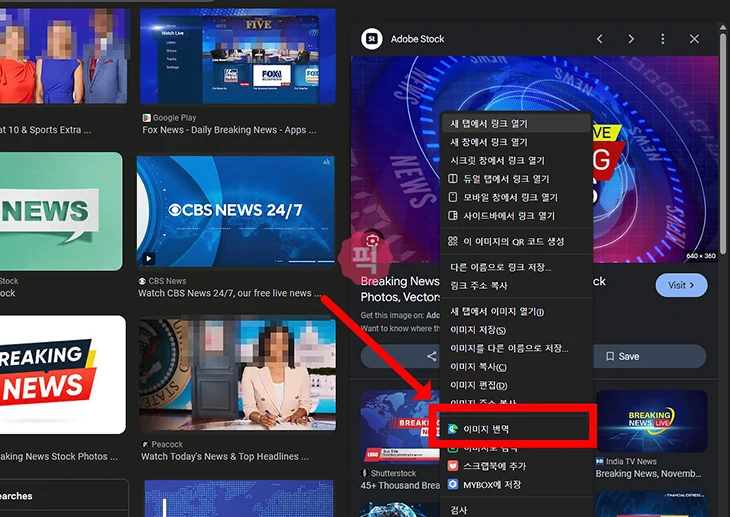Viewport: 730px width, 517px height.
Task: Open Adobe Stock source name link
Action: (417, 39)
